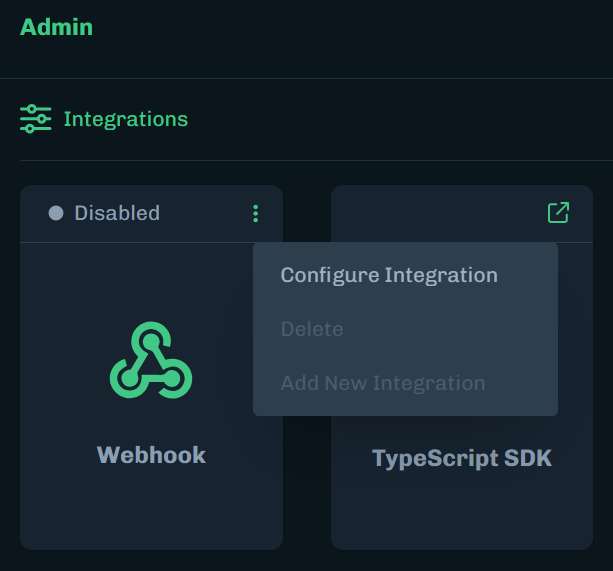Click empty area below the Webhook title
Image resolution: width=613 pixels, height=571 pixels.
pos(151,510)
